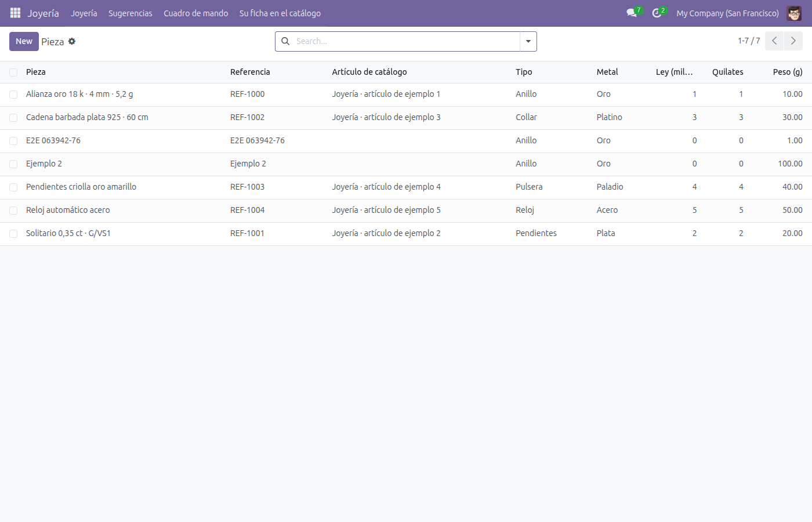Toggle the select-all header checkbox
This screenshot has width=812, height=522.
[13, 72]
